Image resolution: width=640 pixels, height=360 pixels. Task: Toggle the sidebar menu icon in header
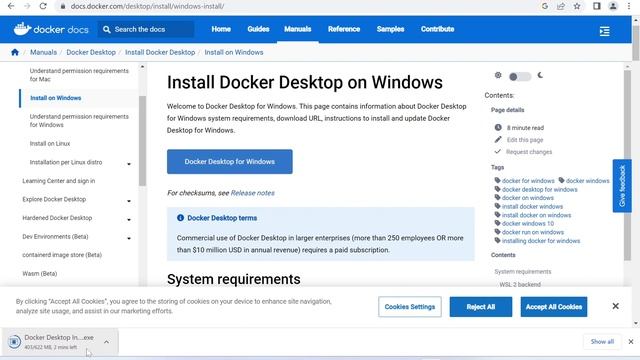604,31
